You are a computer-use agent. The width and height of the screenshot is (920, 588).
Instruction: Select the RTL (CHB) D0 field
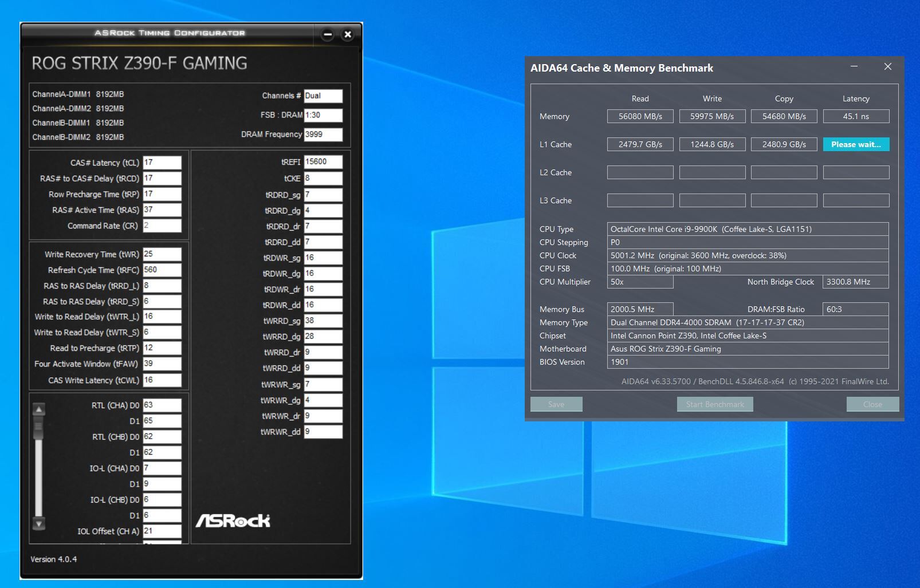click(162, 437)
